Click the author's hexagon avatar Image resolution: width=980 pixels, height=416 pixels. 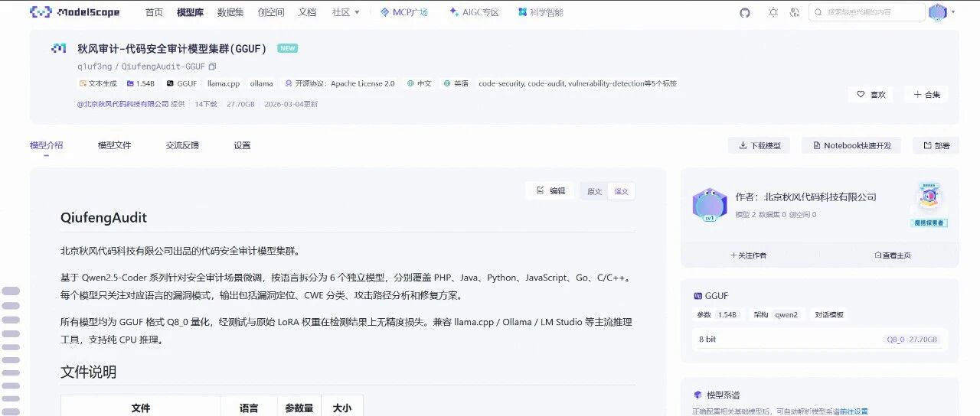tap(709, 205)
